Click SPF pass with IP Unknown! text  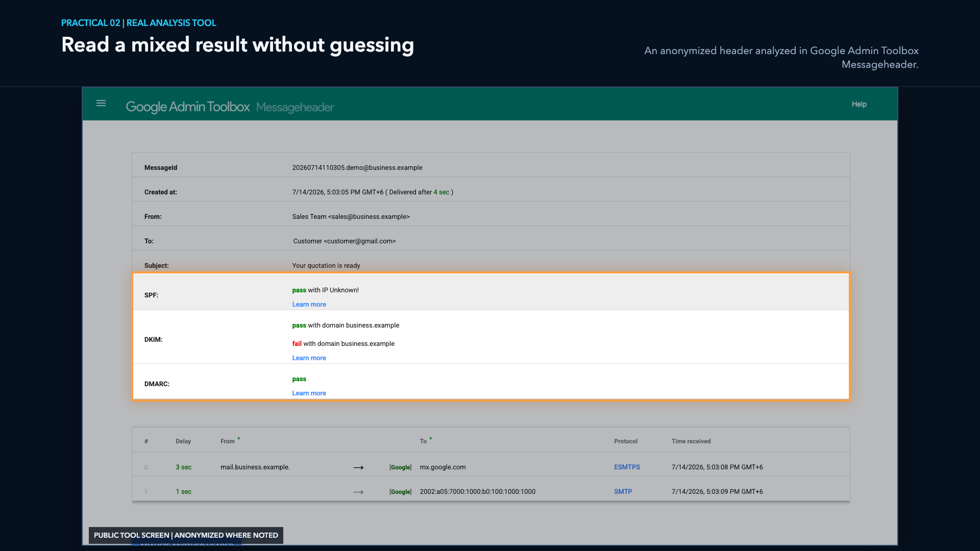325,290
